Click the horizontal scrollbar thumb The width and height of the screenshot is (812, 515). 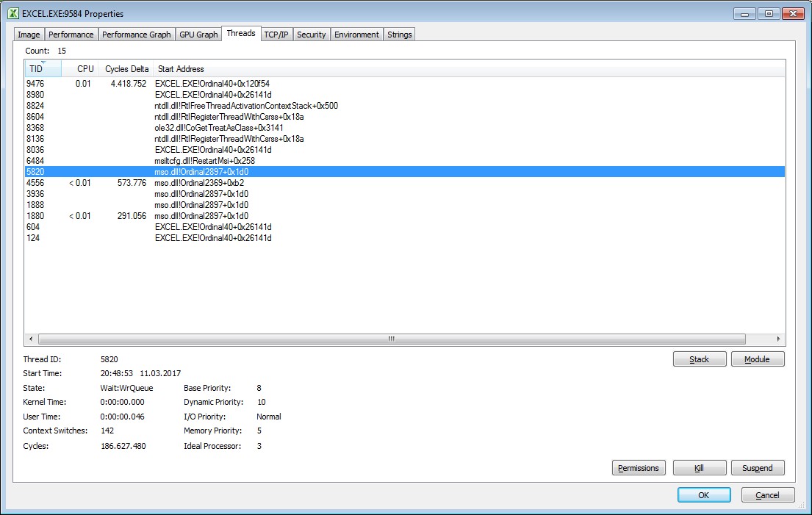[392, 339]
